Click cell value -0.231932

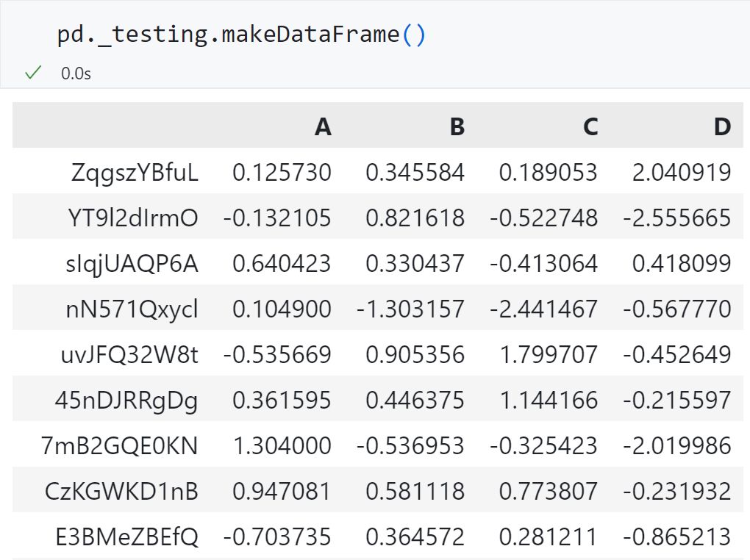tap(676, 491)
